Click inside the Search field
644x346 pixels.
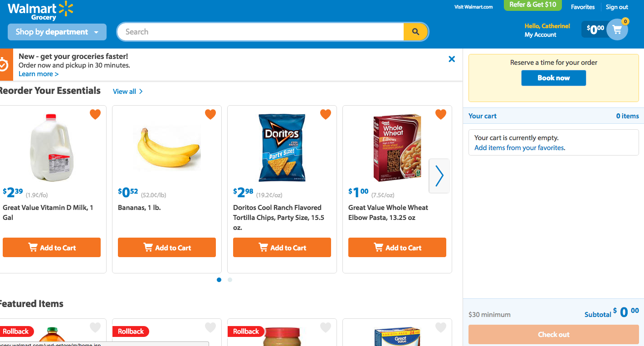tap(259, 32)
